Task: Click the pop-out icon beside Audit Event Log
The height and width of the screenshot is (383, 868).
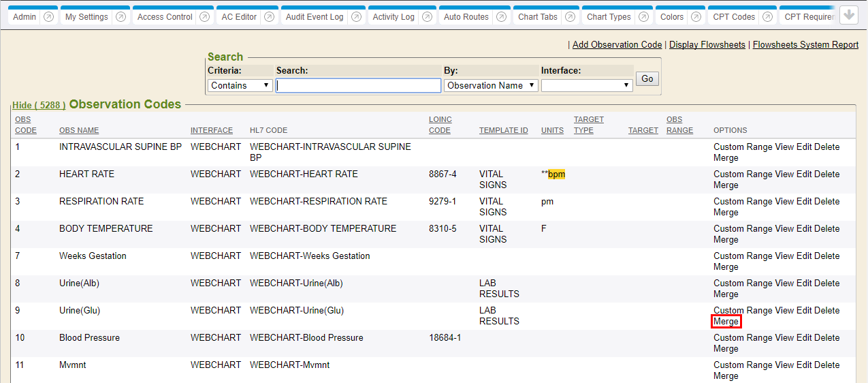Action: pos(356,17)
